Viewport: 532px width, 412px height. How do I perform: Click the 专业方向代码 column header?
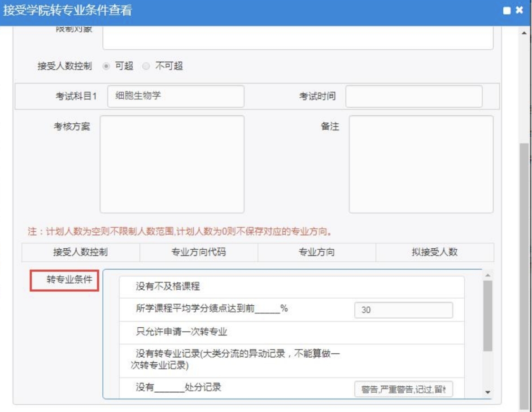(x=199, y=252)
